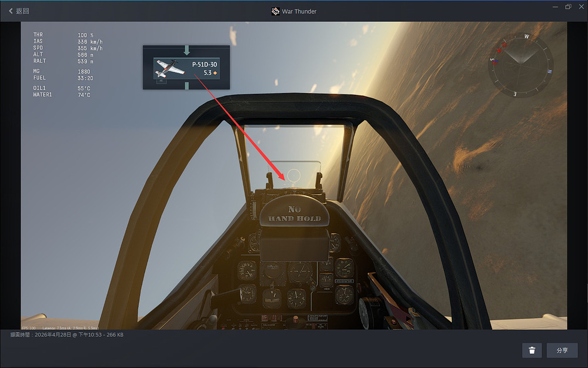Click the teal connector bar below aircraft card
Screen dimensions: 588x368
click(186, 85)
